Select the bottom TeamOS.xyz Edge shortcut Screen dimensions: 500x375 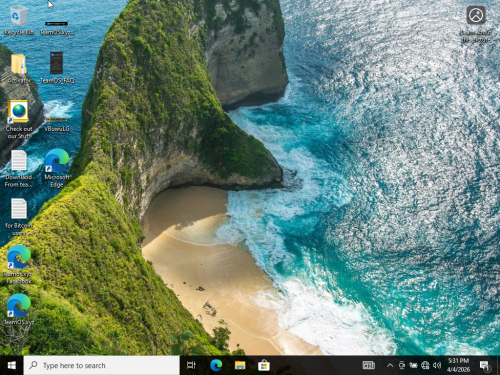click(19, 309)
